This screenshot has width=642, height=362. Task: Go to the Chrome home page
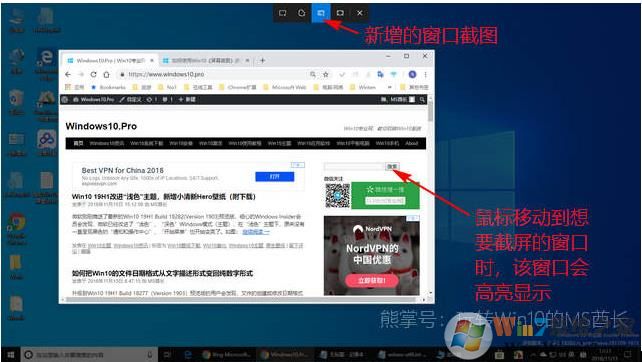106,75
